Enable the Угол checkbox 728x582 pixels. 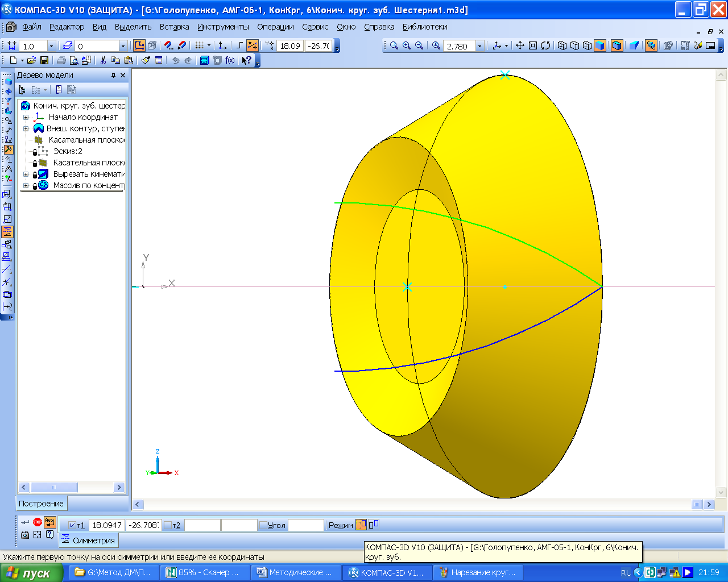click(x=263, y=525)
